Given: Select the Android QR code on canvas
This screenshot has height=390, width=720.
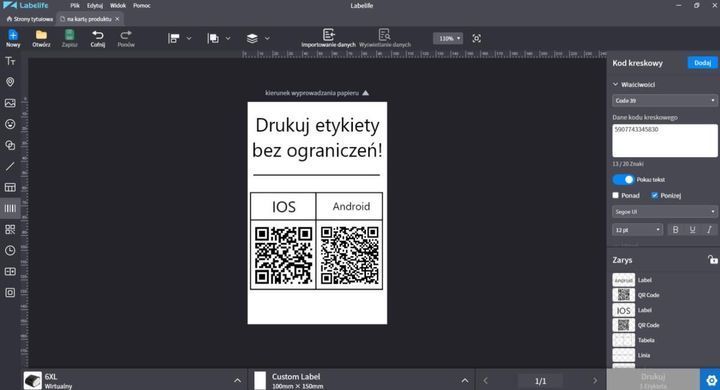Looking at the screenshot, I should (350, 255).
